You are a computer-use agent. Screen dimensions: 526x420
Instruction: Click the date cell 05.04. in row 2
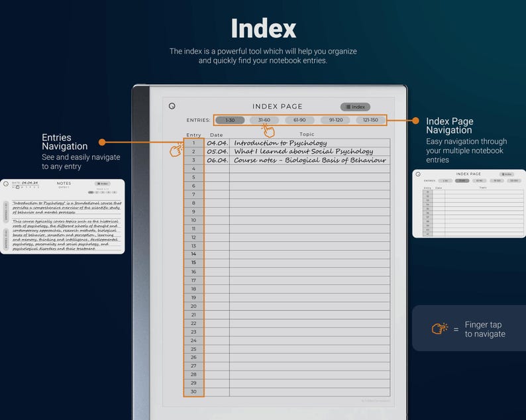217,152
